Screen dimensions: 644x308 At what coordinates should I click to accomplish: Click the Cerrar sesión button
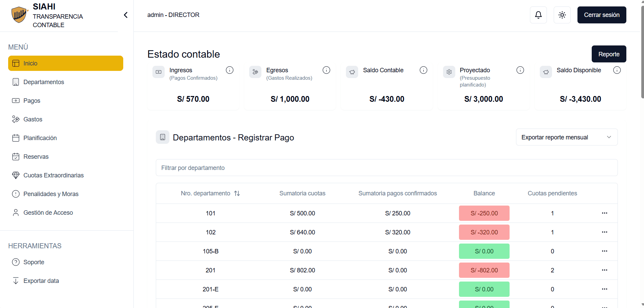[x=602, y=15]
